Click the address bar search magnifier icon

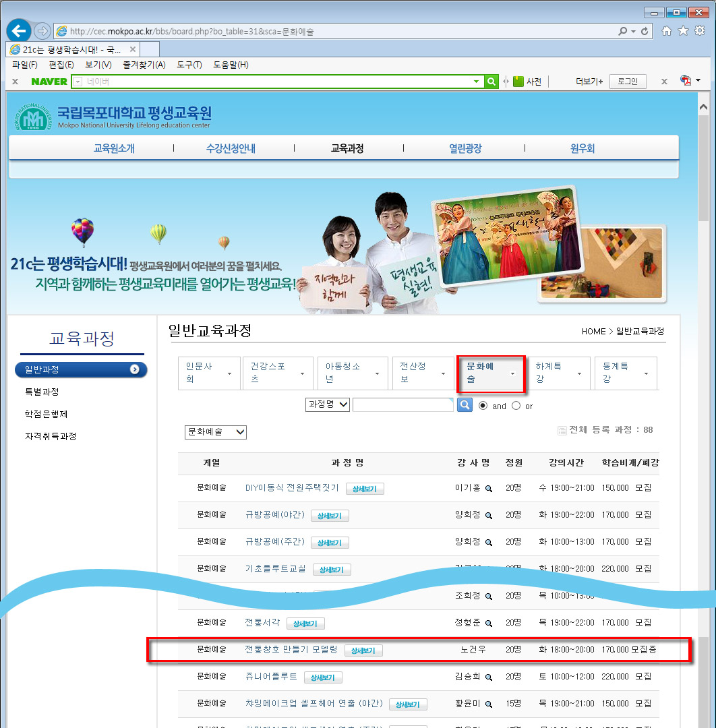623,31
